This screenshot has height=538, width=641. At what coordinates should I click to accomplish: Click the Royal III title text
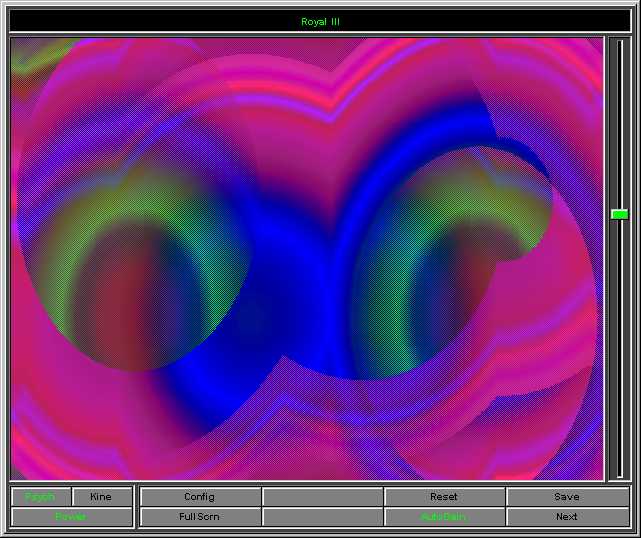point(320,22)
